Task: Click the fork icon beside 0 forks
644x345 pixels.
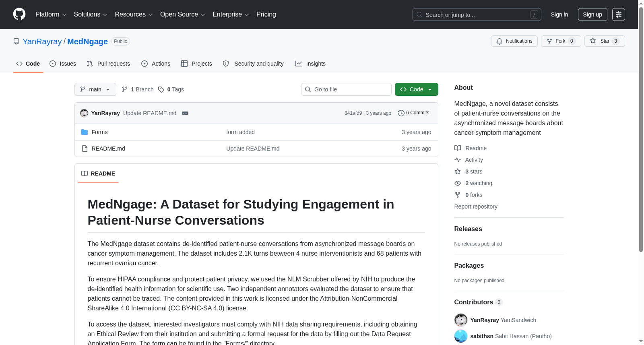Action: tap(458, 195)
